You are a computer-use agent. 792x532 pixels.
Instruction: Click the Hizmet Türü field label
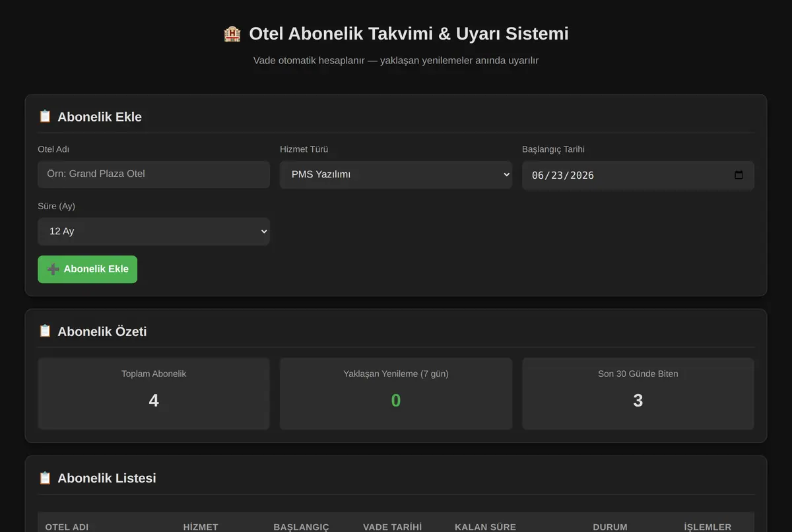click(304, 149)
